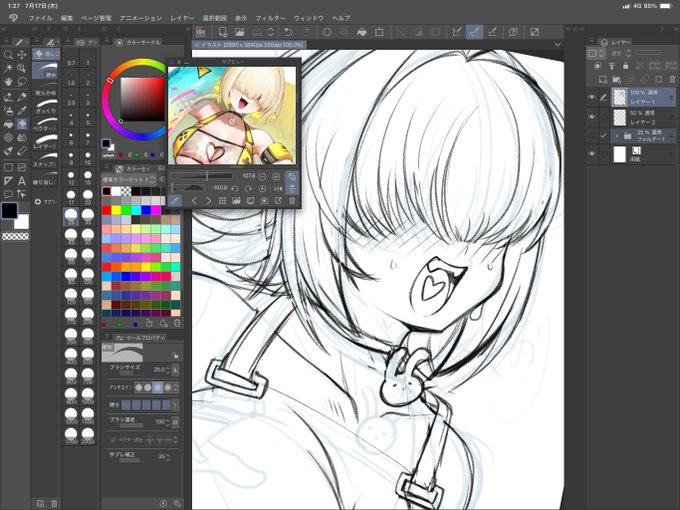The height and width of the screenshot is (510, 680).
Task: Open the layer color palette dropdown
Action: pyautogui.click(x=595, y=53)
